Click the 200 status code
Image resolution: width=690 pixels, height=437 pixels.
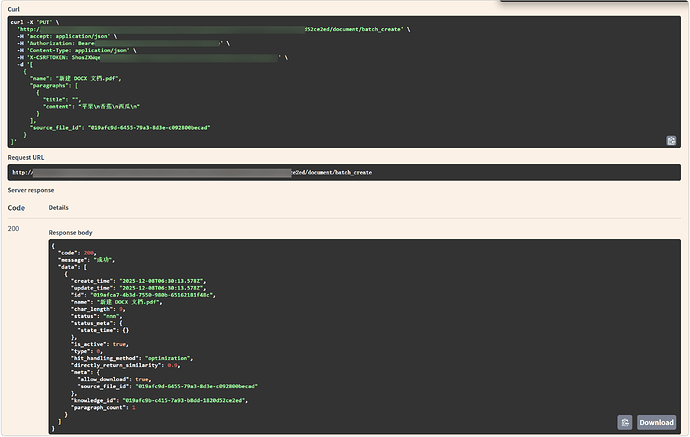(x=14, y=229)
